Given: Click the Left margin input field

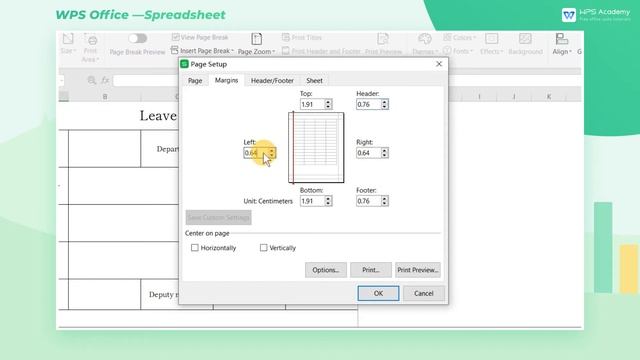Looking at the screenshot, I should coord(256,153).
